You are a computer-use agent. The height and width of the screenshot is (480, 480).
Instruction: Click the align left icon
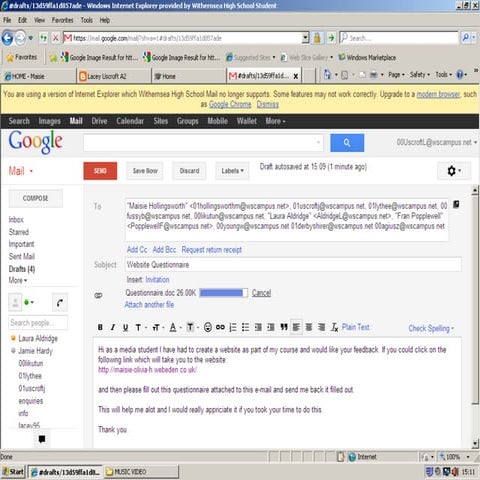click(x=296, y=327)
